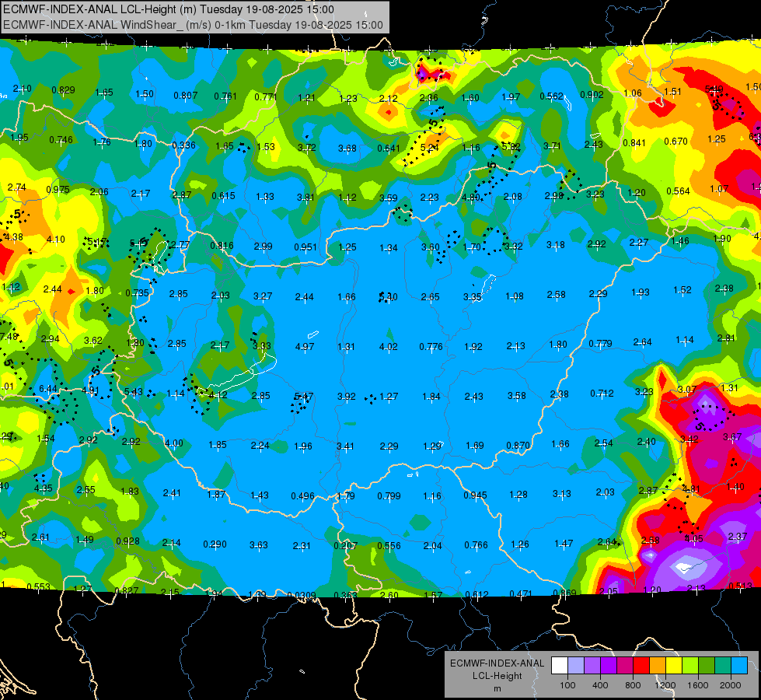Click the wind shear value 0.641
761x700 pixels.
tap(389, 148)
